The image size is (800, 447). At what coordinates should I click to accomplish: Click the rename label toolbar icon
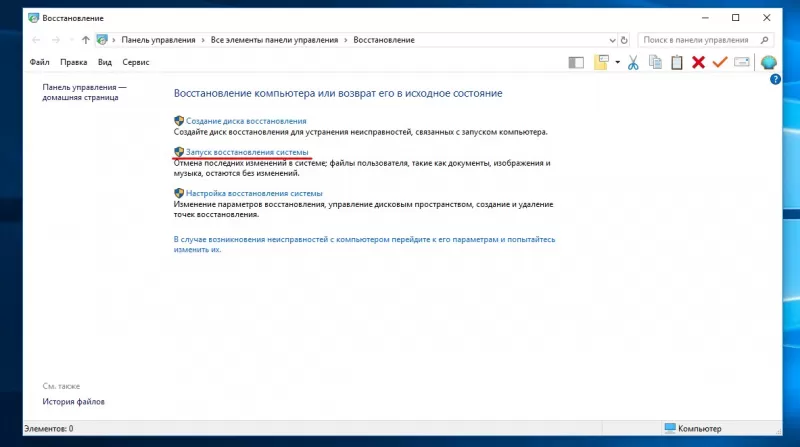[742, 62]
